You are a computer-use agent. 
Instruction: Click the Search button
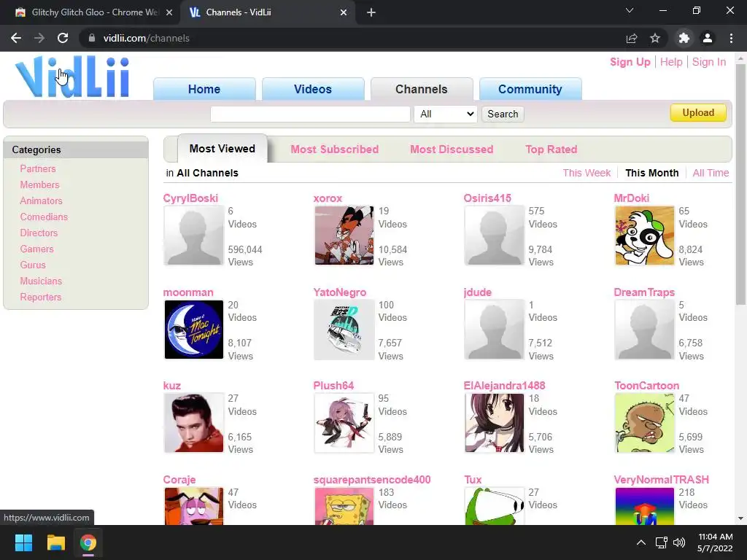point(503,114)
